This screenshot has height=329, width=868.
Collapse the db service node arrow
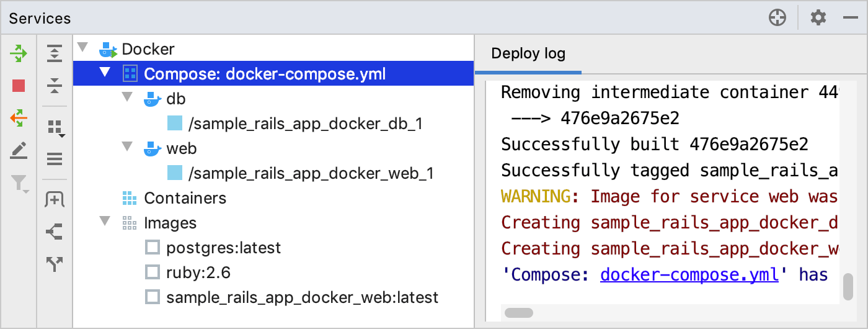[x=128, y=97]
